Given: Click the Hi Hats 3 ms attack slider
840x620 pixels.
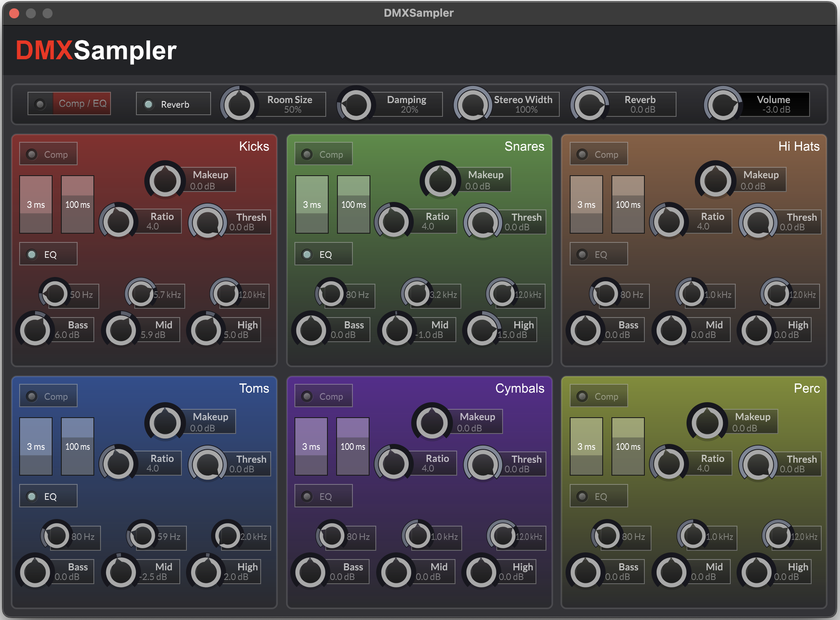Looking at the screenshot, I should [x=586, y=204].
